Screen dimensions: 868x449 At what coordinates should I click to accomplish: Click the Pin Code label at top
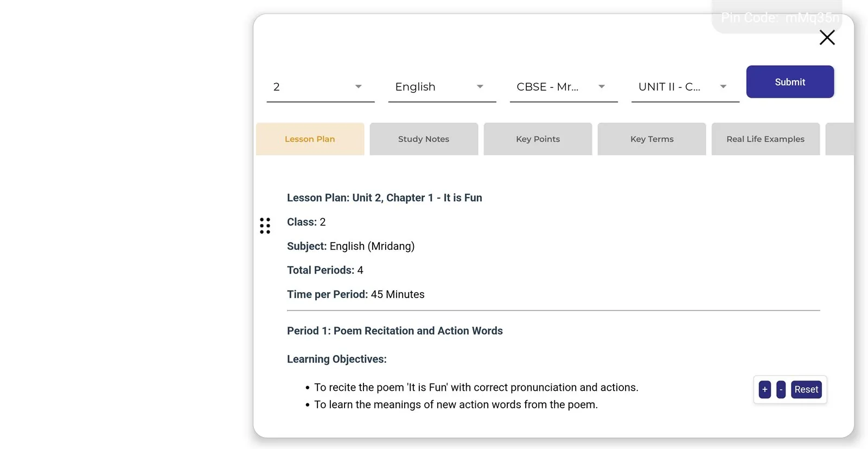[780, 18]
